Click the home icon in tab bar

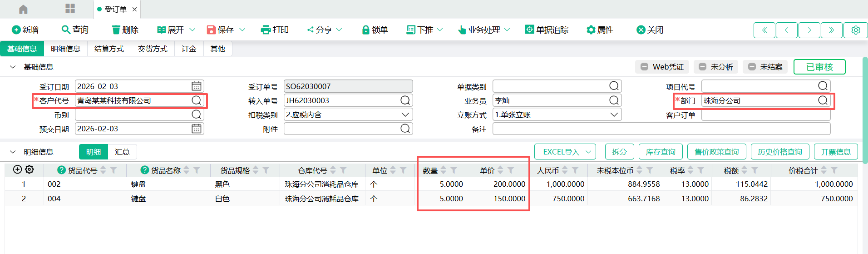coord(23,9)
